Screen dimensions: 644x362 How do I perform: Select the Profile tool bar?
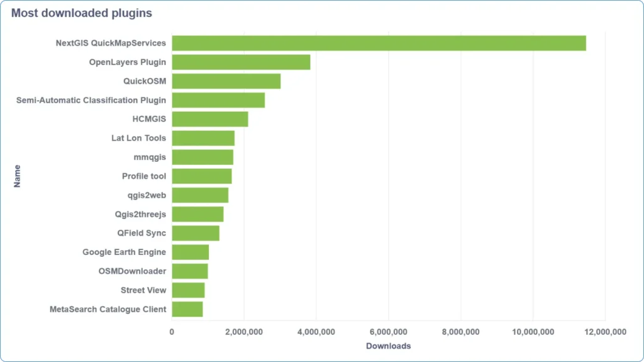point(202,176)
